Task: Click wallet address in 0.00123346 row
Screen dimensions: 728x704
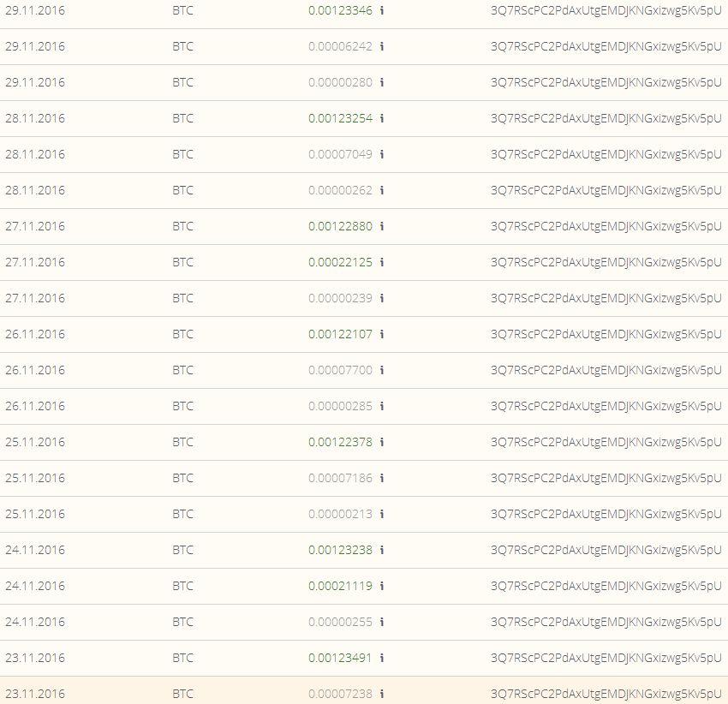Action: click(x=606, y=10)
